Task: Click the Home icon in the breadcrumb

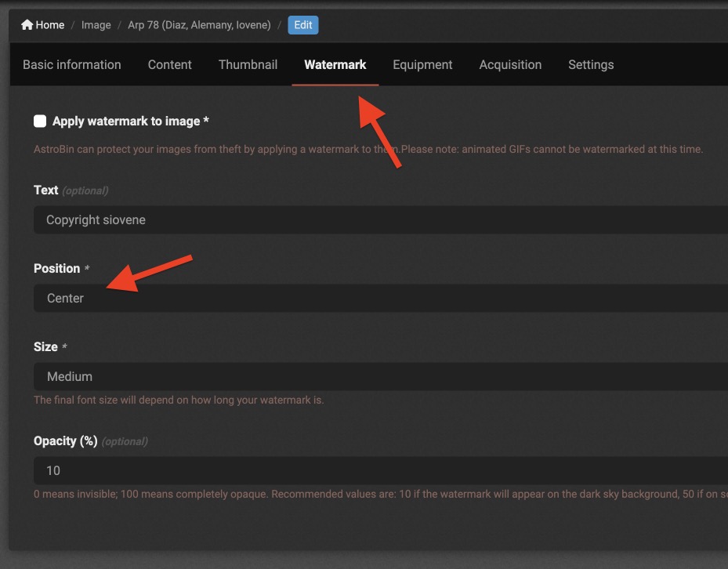Action: [x=27, y=24]
